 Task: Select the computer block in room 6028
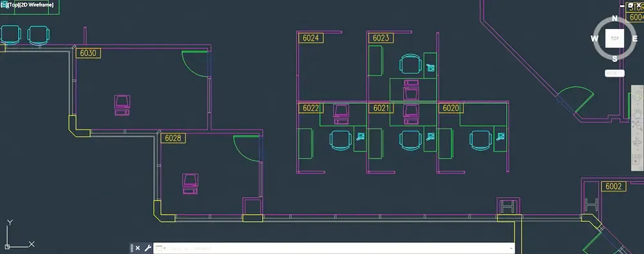coord(190,184)
